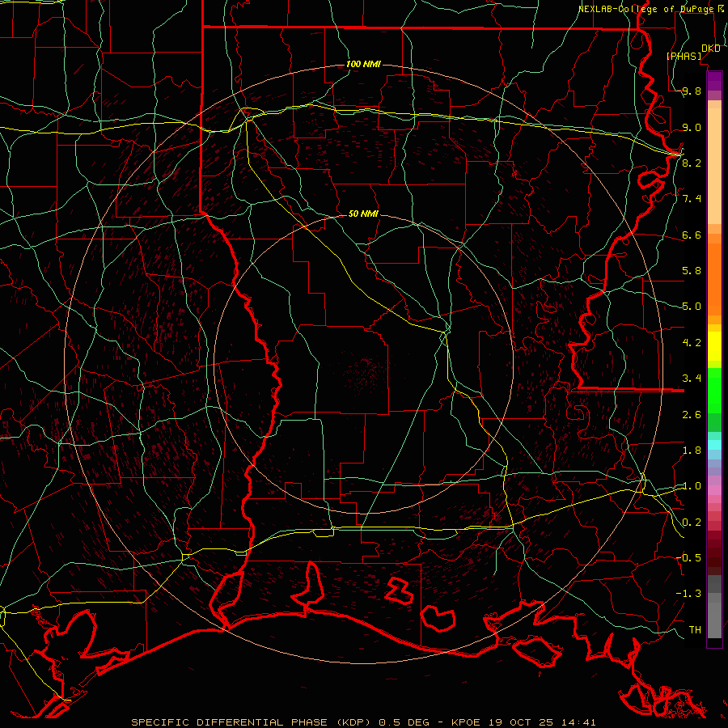
Task: Click the 4.2 scale value
Action: [692, 343]
